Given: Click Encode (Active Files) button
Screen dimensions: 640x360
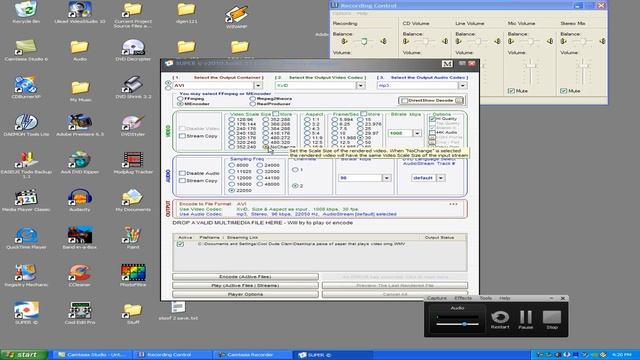Looking at the screenshot, I should pos(245,277).
